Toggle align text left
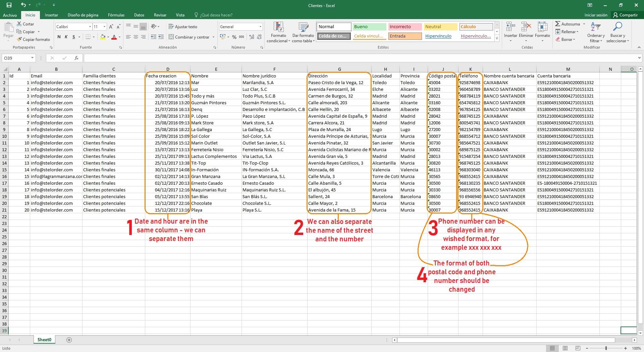 click(128, 37)
